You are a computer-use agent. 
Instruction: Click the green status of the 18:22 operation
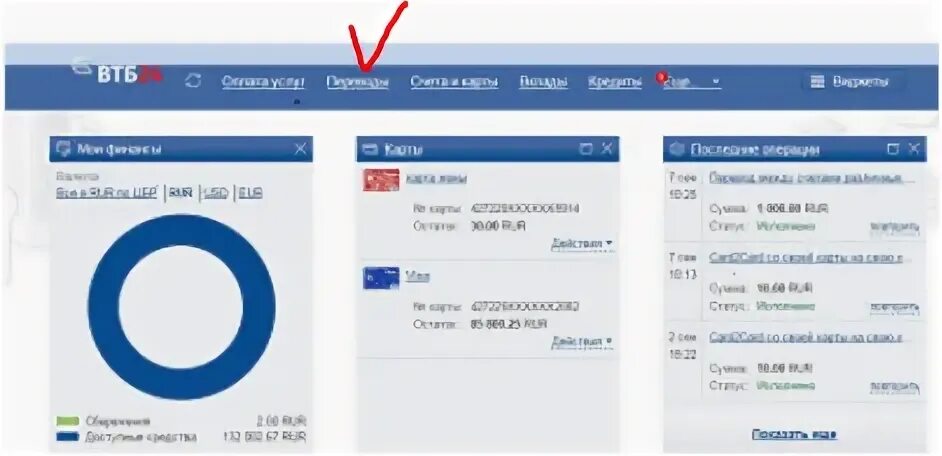[x=786, y=385]
